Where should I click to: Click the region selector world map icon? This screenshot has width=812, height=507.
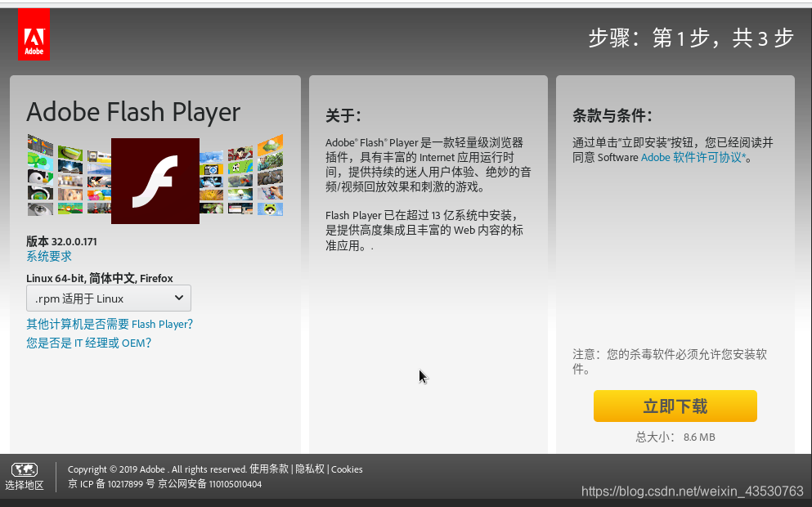[25, 469]
